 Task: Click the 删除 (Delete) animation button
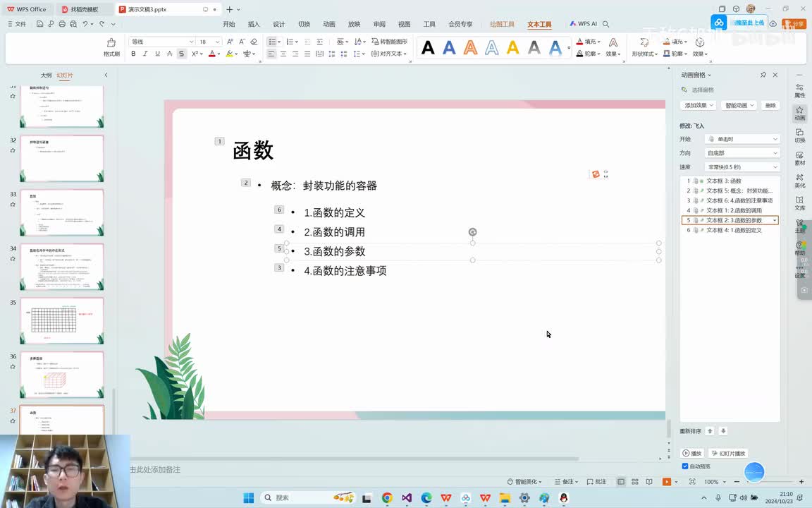pos(770,105)
